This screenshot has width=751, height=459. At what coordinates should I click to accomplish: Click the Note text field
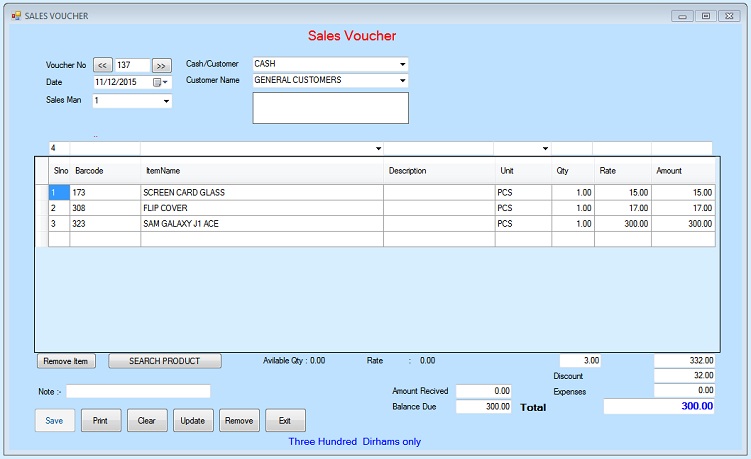tap(138, 391)
